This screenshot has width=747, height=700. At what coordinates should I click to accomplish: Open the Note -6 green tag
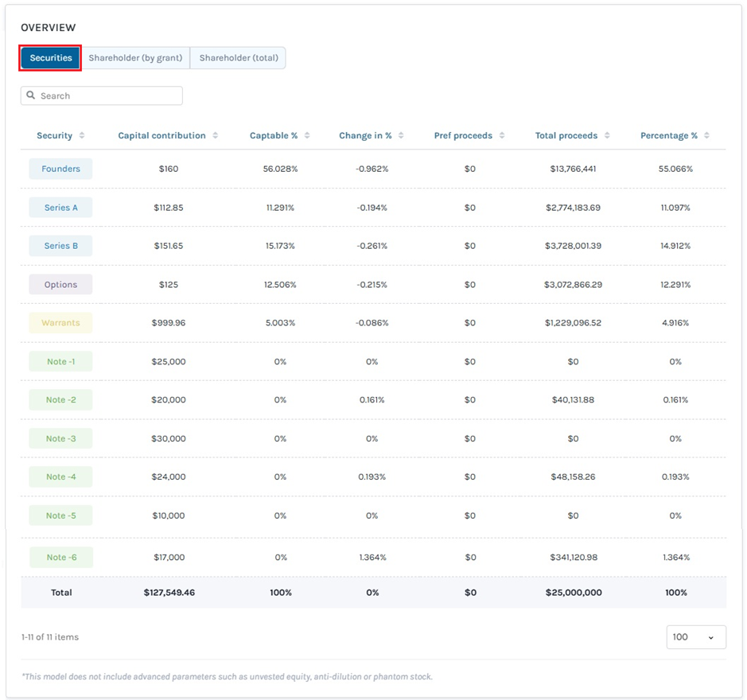(61, 557)
